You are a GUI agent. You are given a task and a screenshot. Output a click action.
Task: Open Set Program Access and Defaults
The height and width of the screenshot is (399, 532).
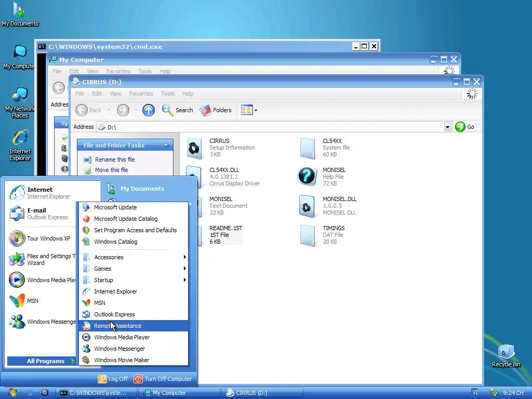134,230
